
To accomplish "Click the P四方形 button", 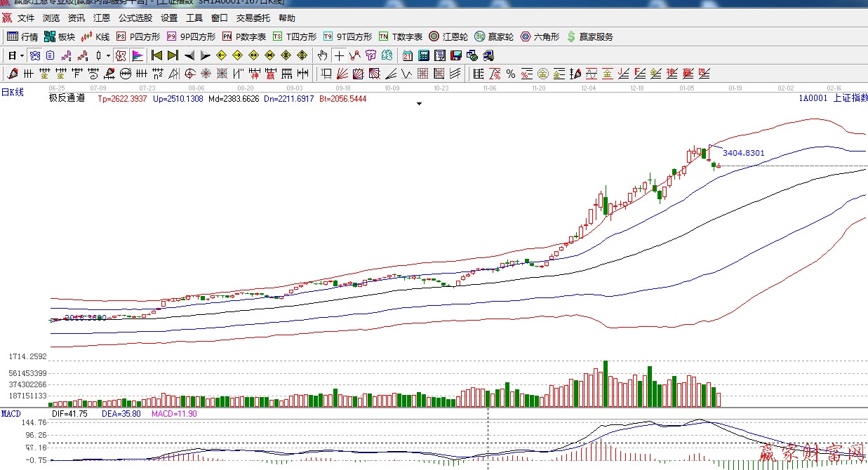I will click(138, 36).
